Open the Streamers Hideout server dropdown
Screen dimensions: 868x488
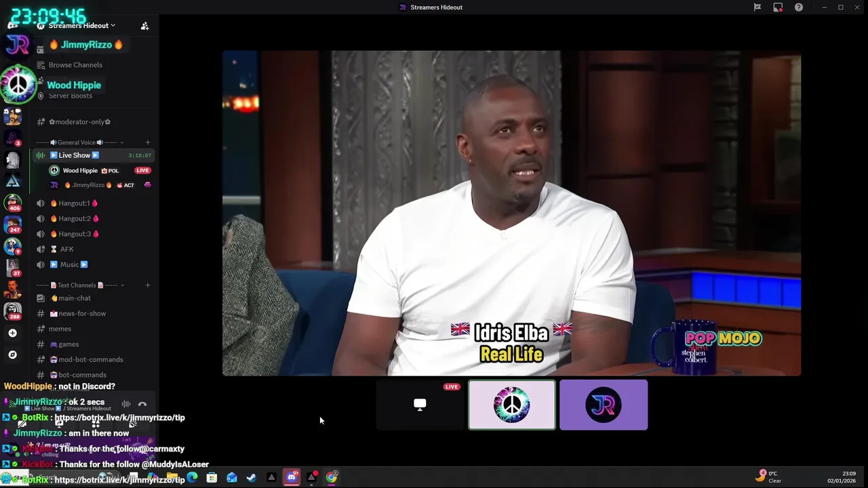point(81,26)
